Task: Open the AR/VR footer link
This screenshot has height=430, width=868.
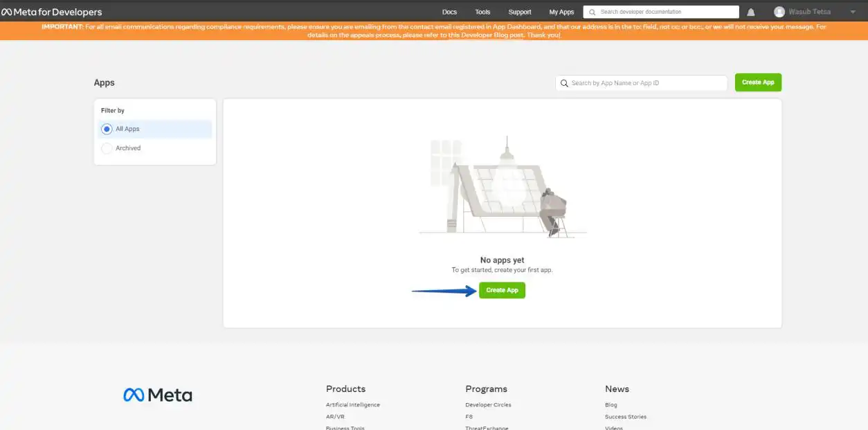Action: pos(335,417)
